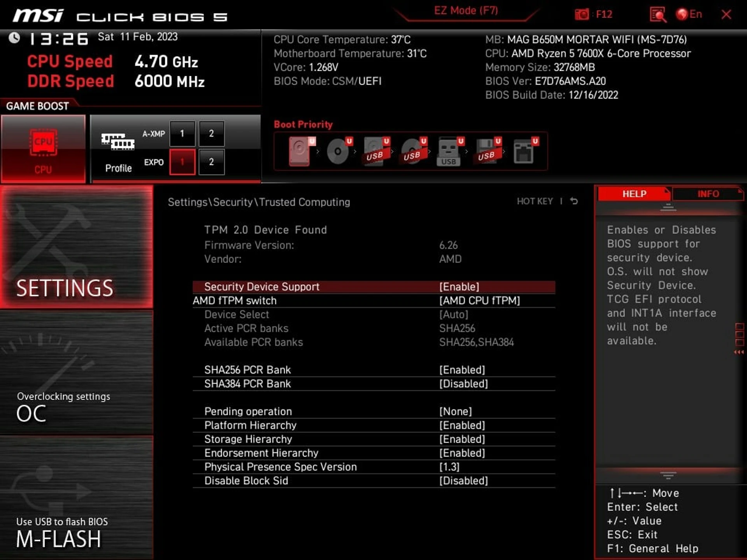747x560 pixels.
Task: Open the BIOS search icon
Action: pyautogui.click(x=658, y=15)
